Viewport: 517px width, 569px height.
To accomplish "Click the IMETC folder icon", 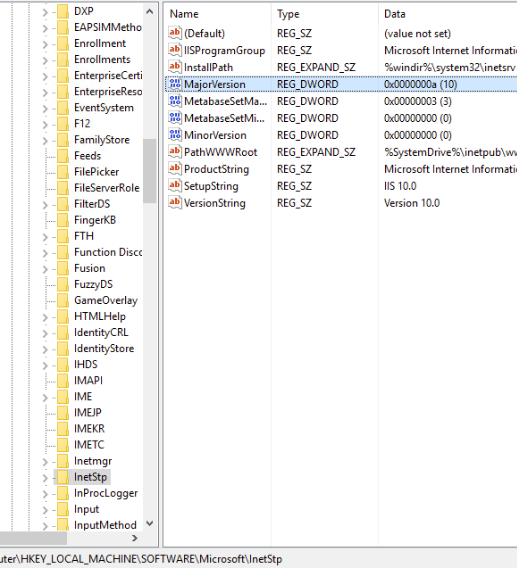I will click(x=63, y=445).
